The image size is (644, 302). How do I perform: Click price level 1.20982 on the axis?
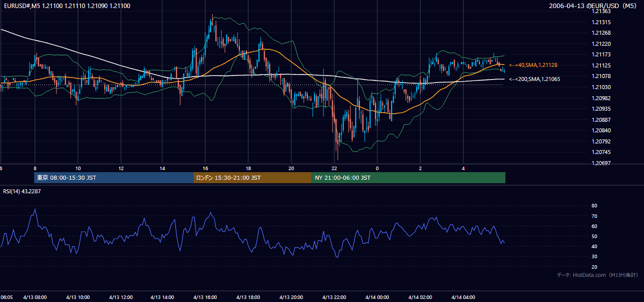click(x=602, y=98)
